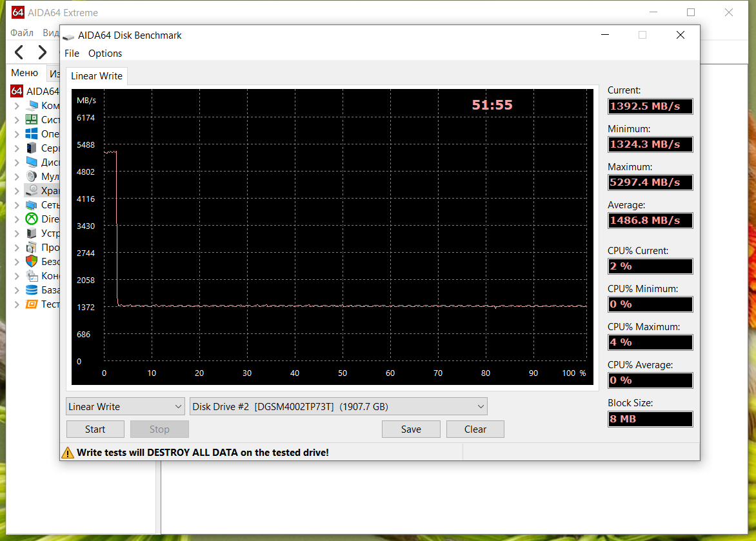The height and width of the screenshot is (541, 756).
Task: Open the Disk Drive #2 selection dropdown
Action: (x=339, y=406)
